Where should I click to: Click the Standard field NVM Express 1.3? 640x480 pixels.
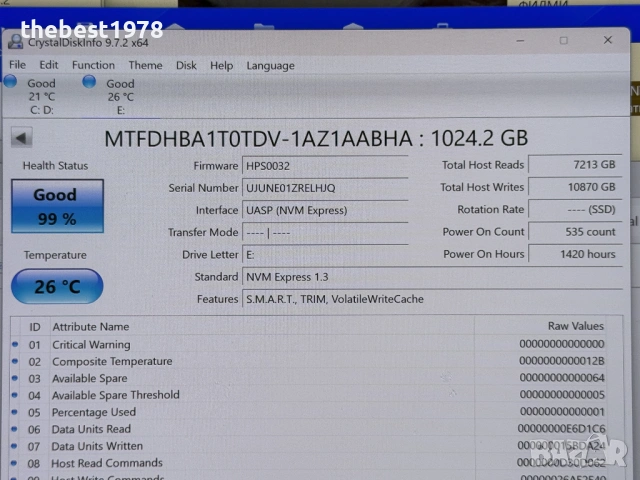(x=432, y=277)
